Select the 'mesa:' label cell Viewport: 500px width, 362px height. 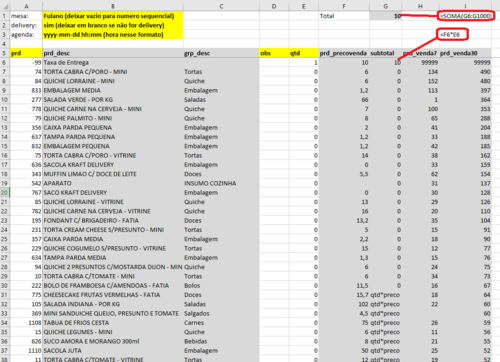[26, 16]
